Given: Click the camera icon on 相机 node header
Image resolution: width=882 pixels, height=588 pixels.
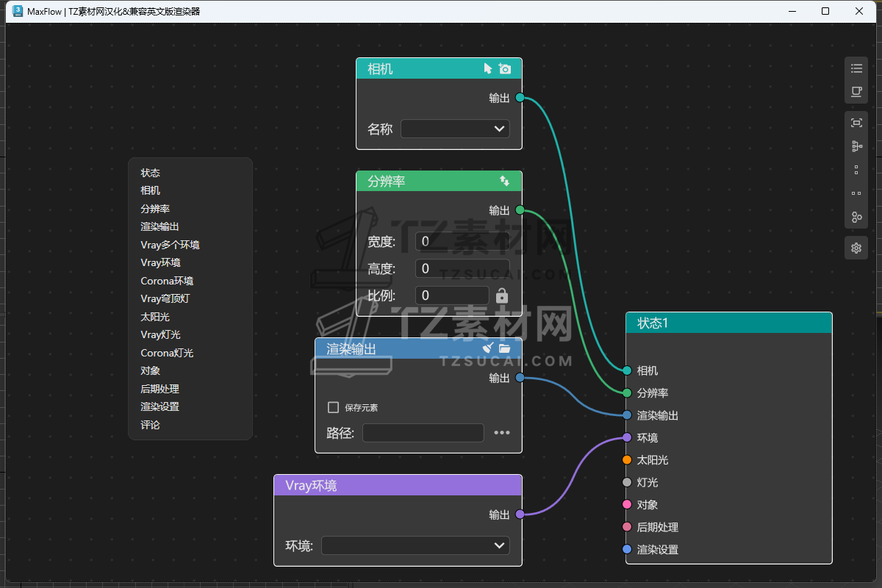Looking at the screenshot, I should click(x=504, y=68).
